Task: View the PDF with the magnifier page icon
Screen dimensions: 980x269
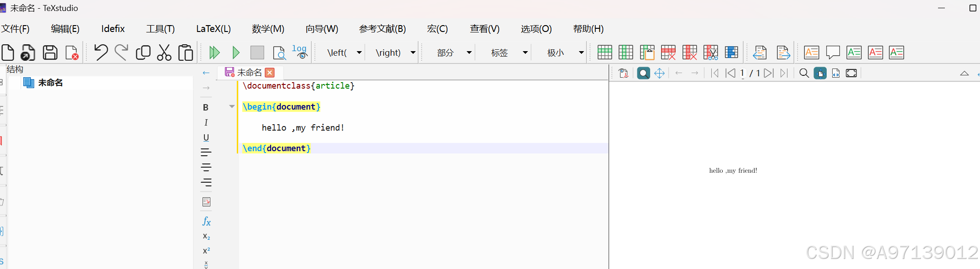Action: click(279, 53)
